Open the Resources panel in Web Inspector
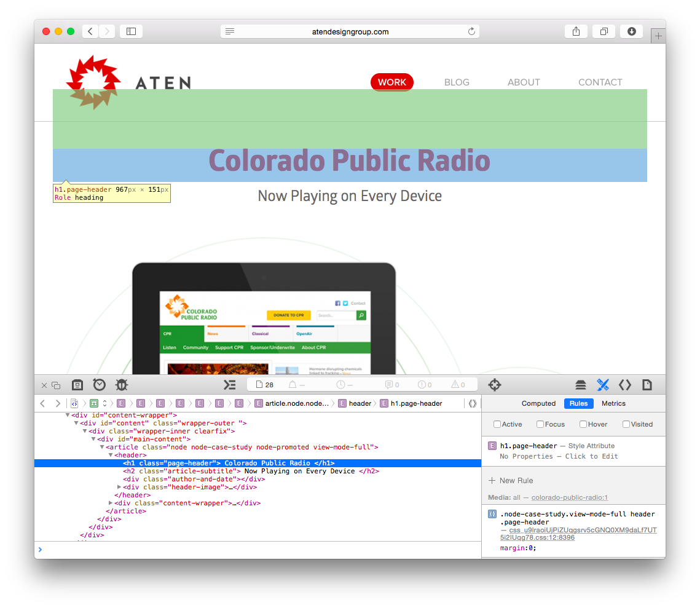This screenshot has width=700, height=608. point(77,385)
